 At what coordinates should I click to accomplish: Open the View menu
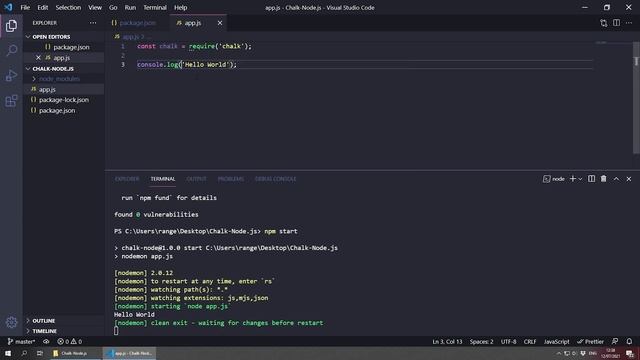[95, 7]
